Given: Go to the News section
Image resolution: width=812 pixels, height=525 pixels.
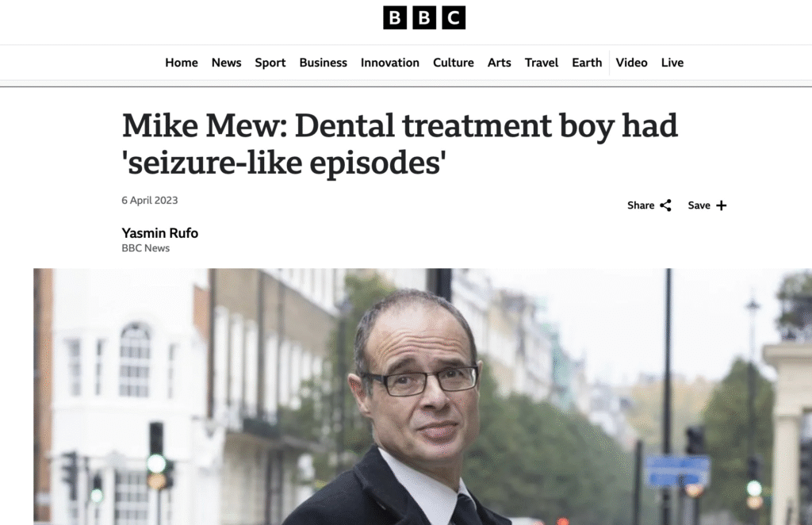Looking at the screenshot, I should pyautogui.click(x=226, y=63).
